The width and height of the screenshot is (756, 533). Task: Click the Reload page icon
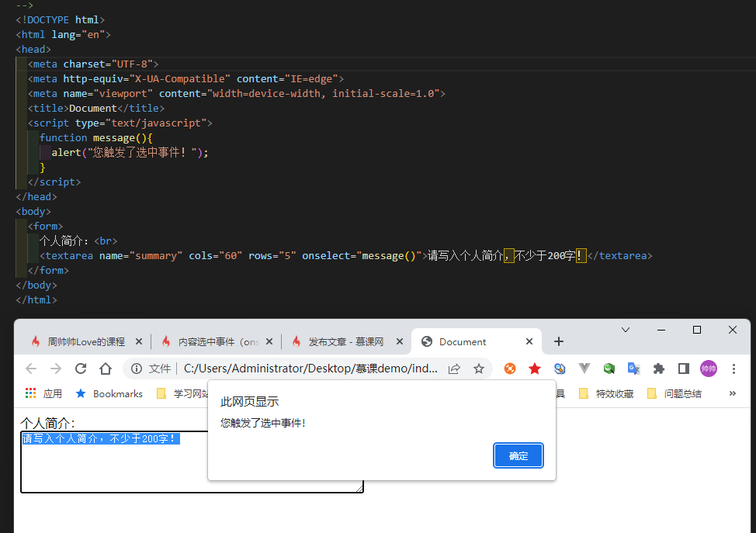pos(80,369)
